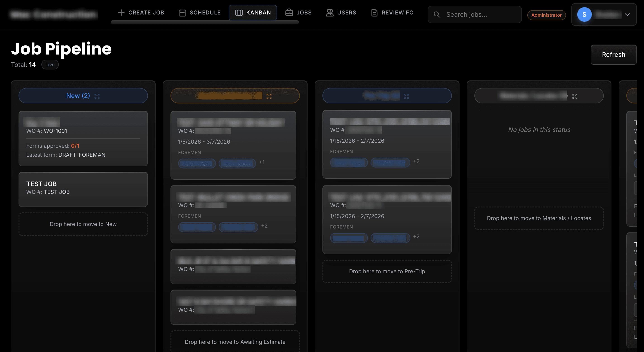
Task: Click the document icon beside REVIEW FO
Action: pyautogui.click(x=374, y=12)
